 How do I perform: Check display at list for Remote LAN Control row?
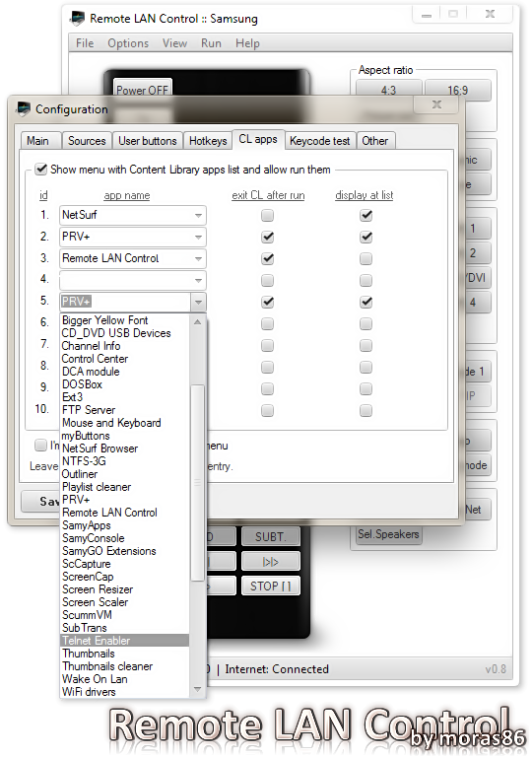(x=366, y=258)
